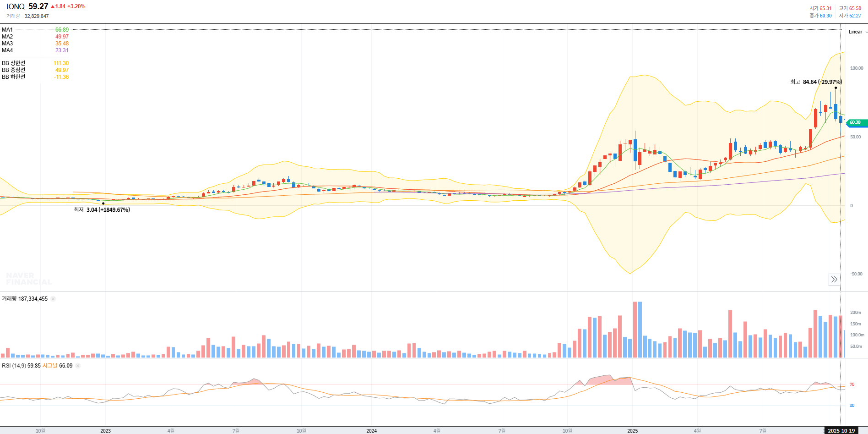The image size is (868, 434).
Task: Select the MA3 legend value 35.48
Action: 62,44
